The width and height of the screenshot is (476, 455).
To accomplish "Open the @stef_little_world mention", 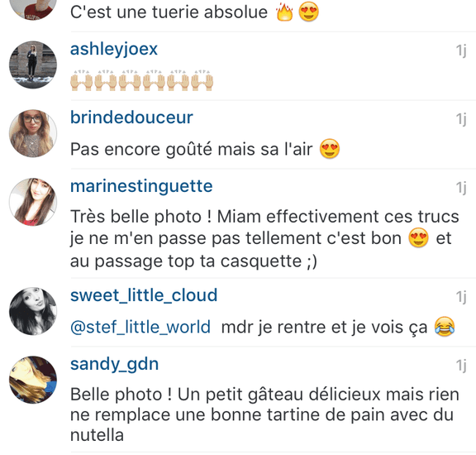I will click(140, 328).
